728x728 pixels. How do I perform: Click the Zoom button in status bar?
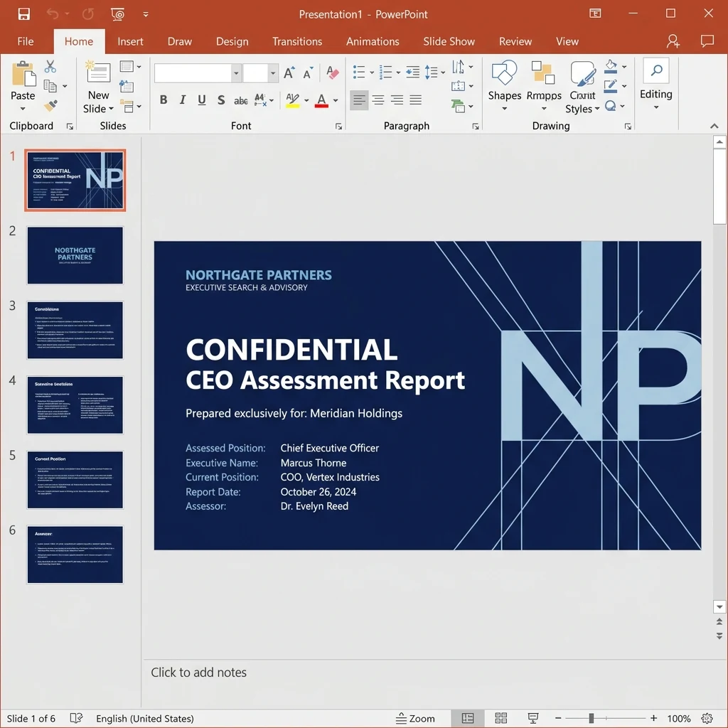(415, 718)
